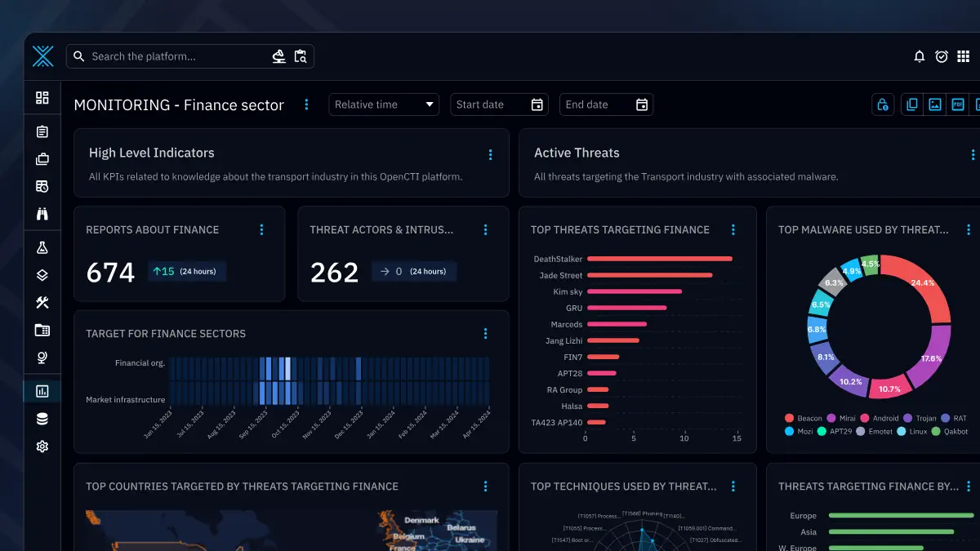The width and height of the screenshot is (980, 551).
Task: Open dashboard access restriction lock icon
Action: pos(882,104)
